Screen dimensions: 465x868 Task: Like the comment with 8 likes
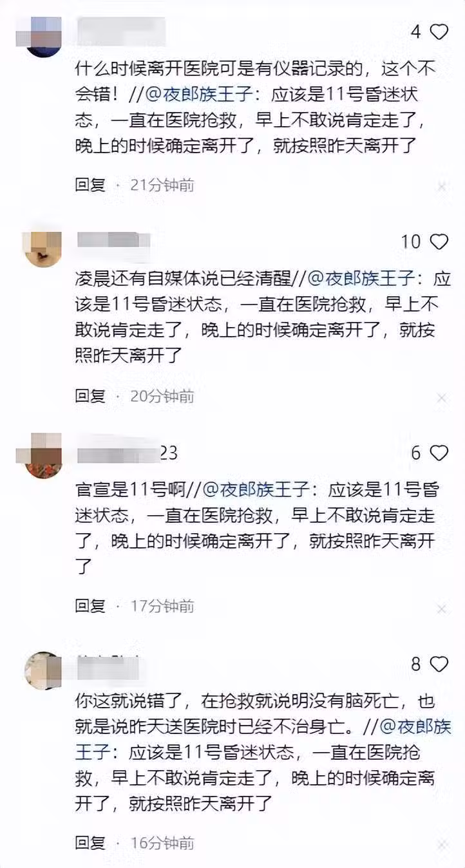(x=439, y=664)
